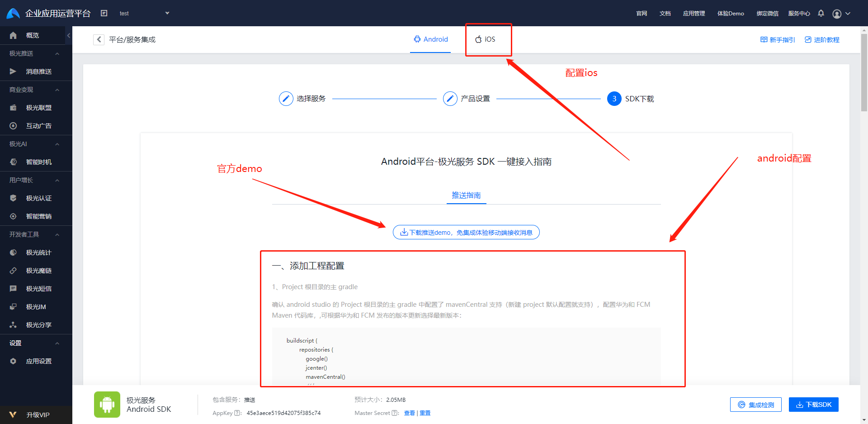The width and height of the screenshot is (868, 424).
Task: Click the 互动广告 icon
Action: pyautogui.click(x=13, y=126)
